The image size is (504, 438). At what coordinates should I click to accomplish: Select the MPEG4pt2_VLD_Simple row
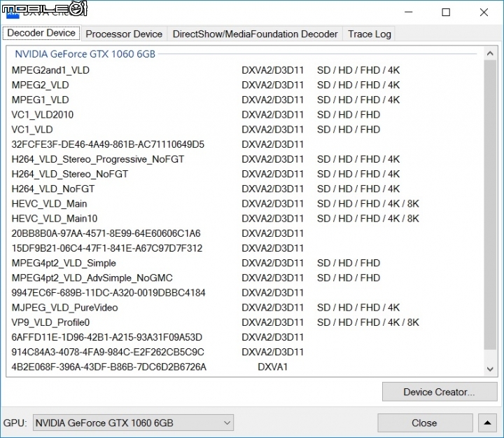244,263
